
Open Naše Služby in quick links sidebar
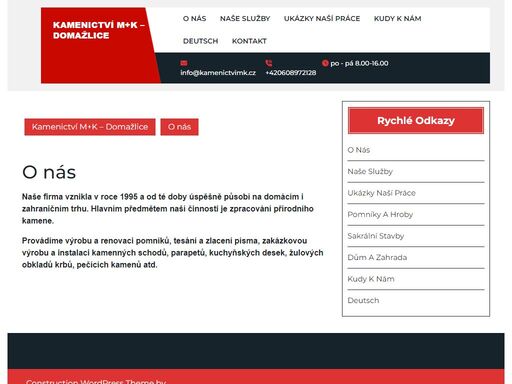[x=370, y=172]
